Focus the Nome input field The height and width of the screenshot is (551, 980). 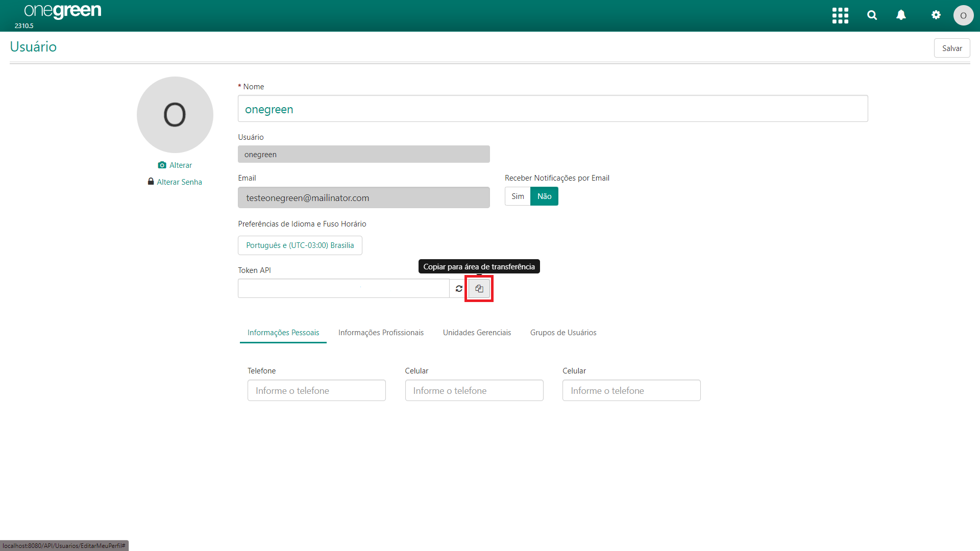(553, 109)
